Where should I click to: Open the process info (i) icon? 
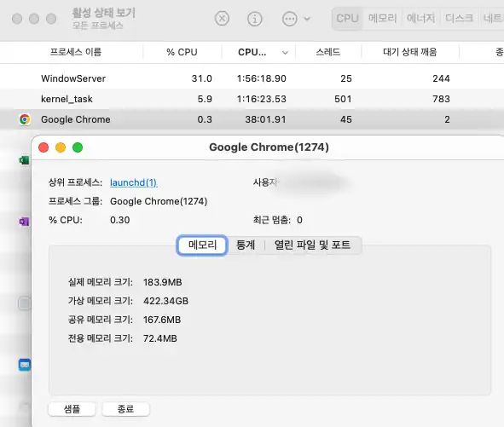click(255, 19)
